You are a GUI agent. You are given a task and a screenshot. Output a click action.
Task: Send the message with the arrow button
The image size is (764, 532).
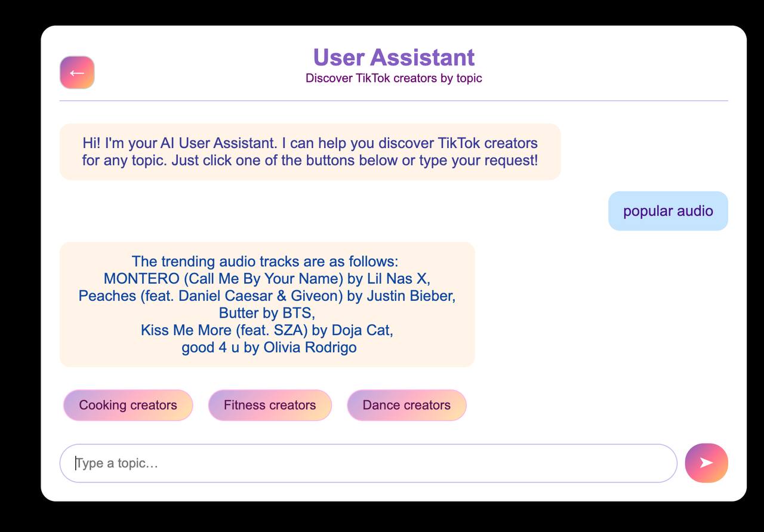(x=707, y=463)
